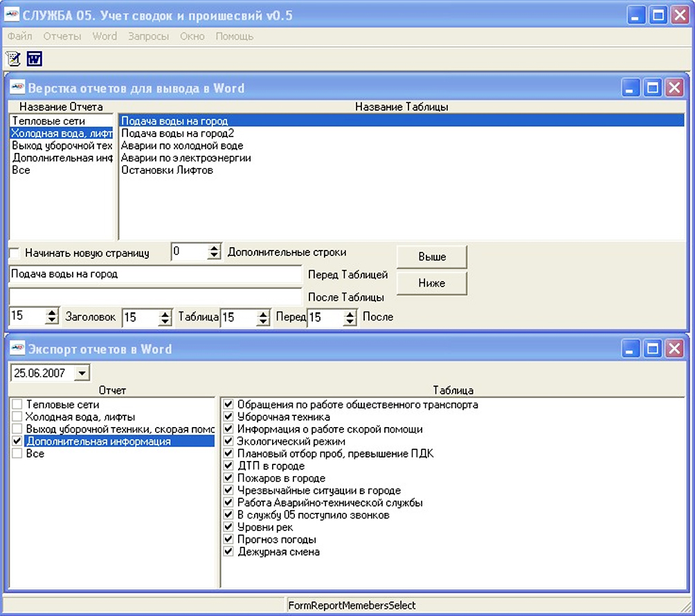695x616 pixels.
Task: Click the main window title bar app icon
Action: tap(12, 15)
